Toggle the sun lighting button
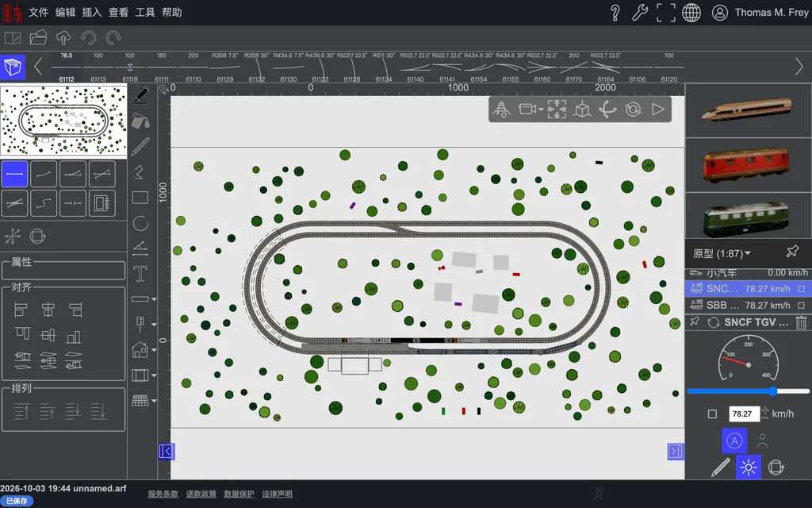 pyautogui.click(x=749, y=468)
